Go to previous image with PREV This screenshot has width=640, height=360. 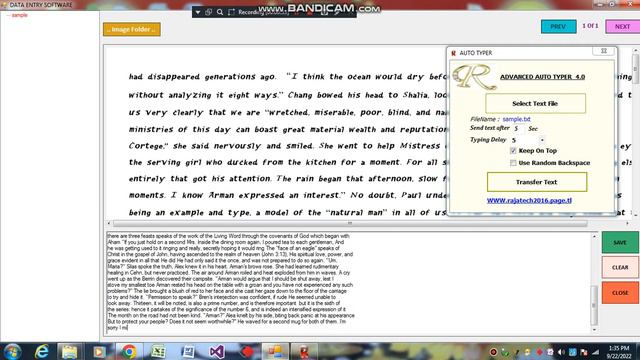pos(558,27)
